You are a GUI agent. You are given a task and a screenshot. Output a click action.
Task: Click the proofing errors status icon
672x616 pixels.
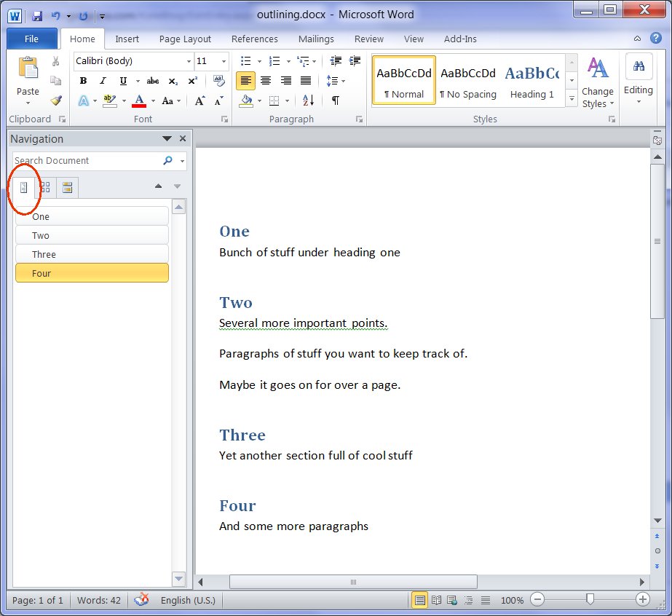click(x=141, y=600)
